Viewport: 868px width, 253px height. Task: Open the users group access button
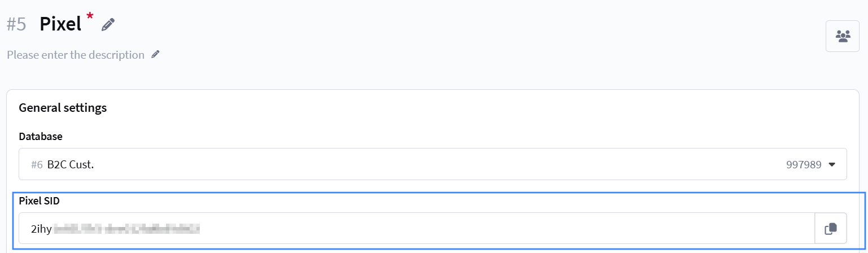point(842,36)
